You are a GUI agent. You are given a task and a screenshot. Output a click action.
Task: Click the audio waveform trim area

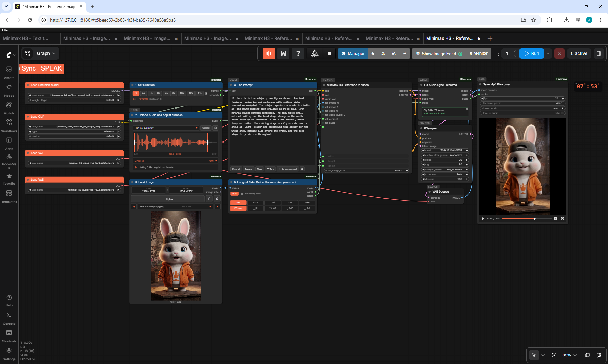click(176, 143)
